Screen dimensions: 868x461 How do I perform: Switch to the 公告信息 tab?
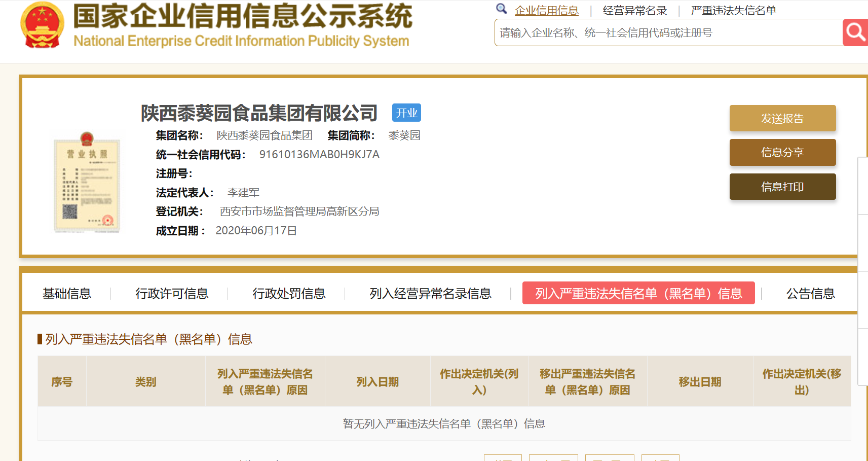(810, 294)
